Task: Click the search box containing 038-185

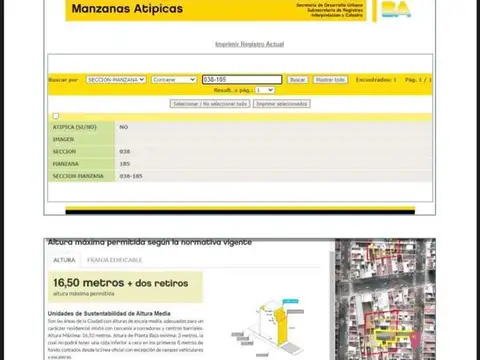Action: coord(242,79)
